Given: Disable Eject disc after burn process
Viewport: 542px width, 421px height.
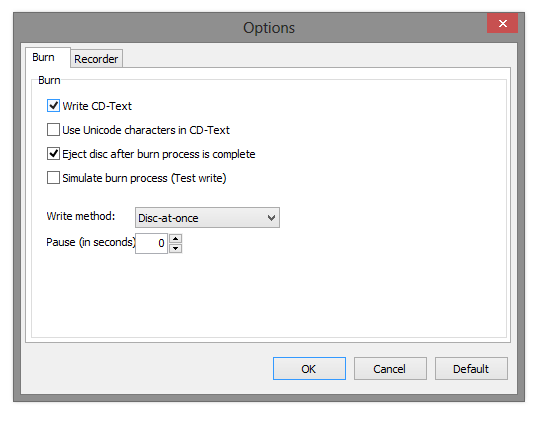Looking at the screenshot, I should (x=53, y=154).
